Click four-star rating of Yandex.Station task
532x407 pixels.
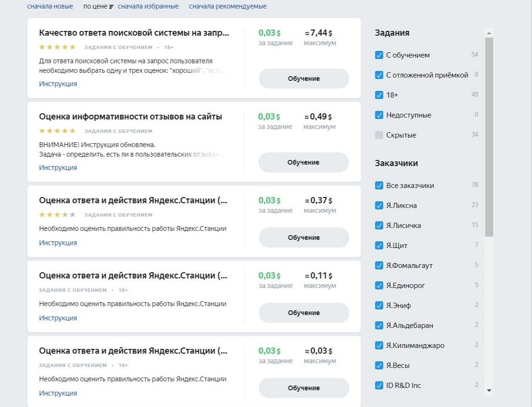[57, 215]
